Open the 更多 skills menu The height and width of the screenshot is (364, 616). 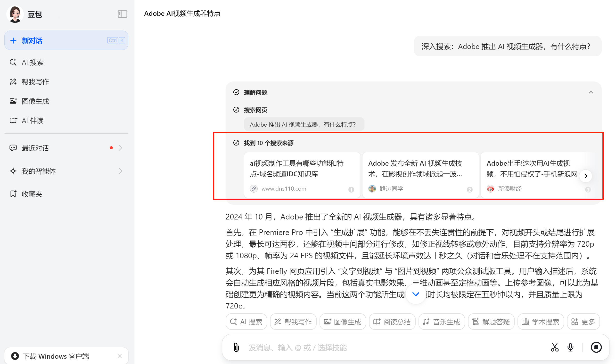point(583,322)
